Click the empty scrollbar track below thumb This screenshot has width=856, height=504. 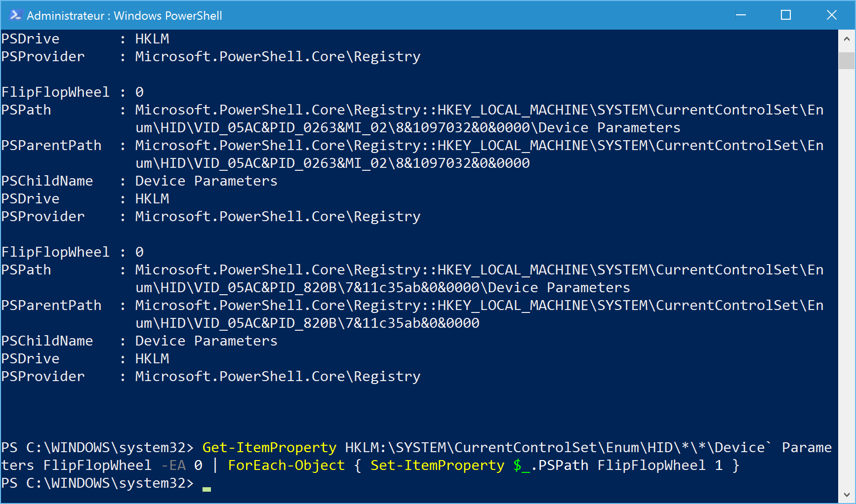coord(847,276)
